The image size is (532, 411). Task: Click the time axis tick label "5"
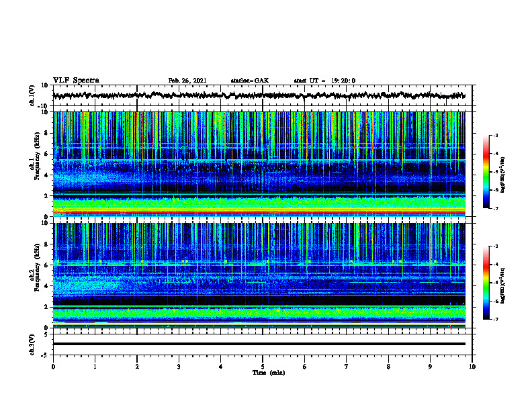pyautogui.click(x=263, y=367)
